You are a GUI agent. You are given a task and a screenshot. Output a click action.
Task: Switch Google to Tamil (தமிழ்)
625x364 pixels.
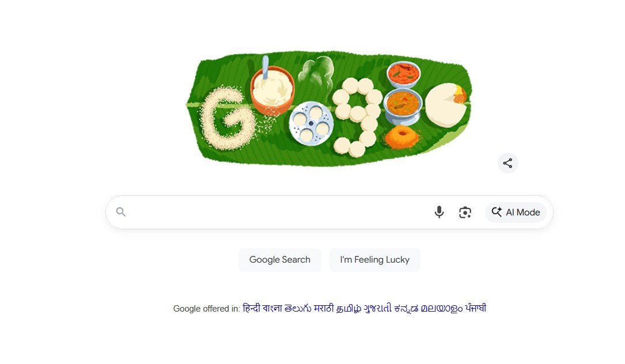coord(349,309)
